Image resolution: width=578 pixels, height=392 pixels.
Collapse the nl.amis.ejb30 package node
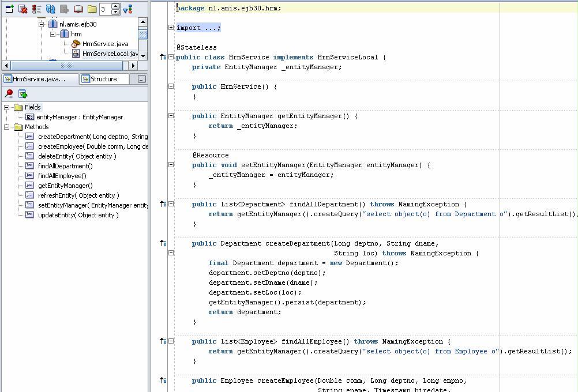pyautogui.click(x=42, y=24)
